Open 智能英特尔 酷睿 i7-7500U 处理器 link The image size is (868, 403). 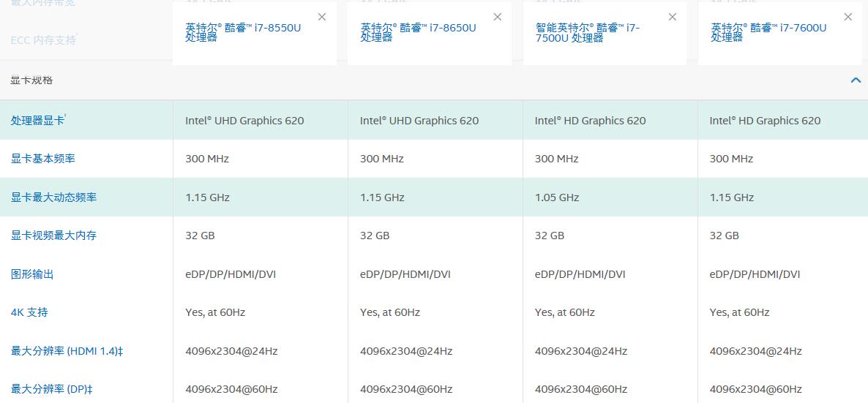point(588,33)
